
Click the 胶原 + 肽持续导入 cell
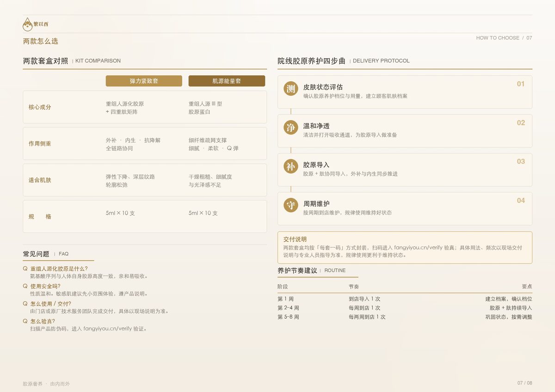(x=511, y=308)
